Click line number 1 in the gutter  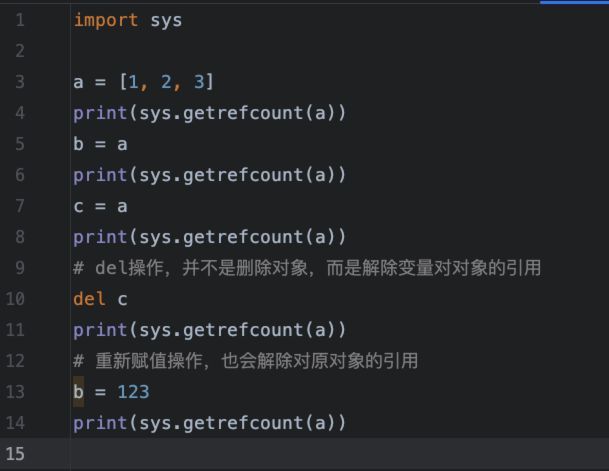[19, 20]
